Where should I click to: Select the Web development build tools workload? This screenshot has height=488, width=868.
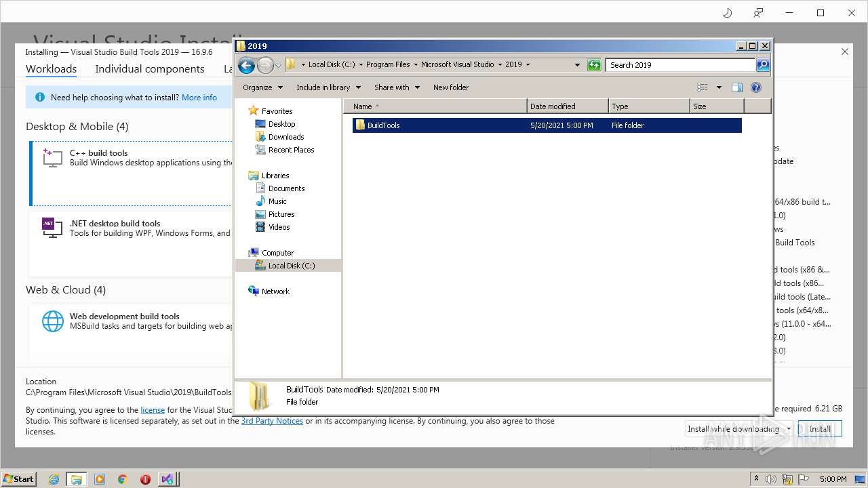click(x=131, y=332)
